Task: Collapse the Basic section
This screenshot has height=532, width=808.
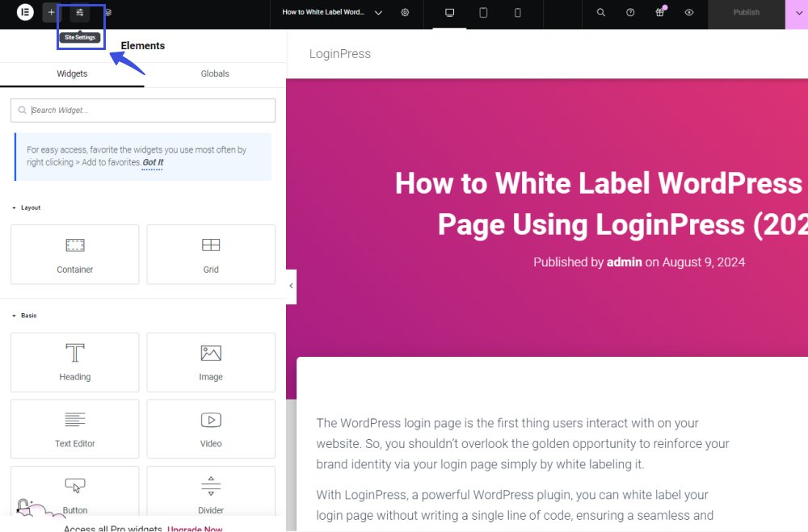Action: (x=25, y=315)
